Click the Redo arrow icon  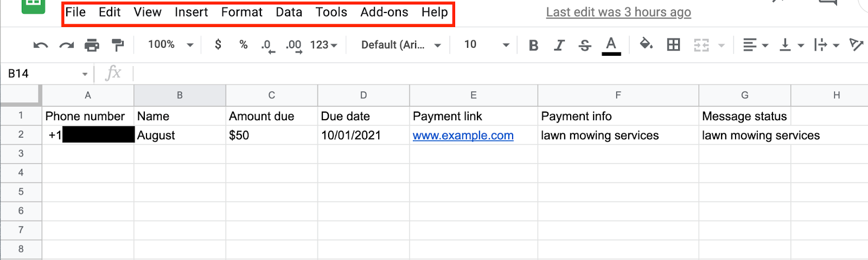coord(66,45)
